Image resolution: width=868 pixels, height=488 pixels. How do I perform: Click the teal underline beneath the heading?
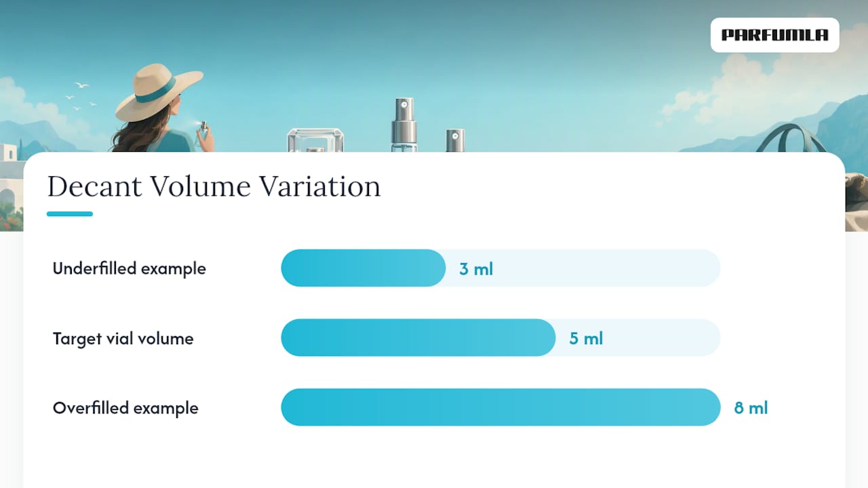70,213
